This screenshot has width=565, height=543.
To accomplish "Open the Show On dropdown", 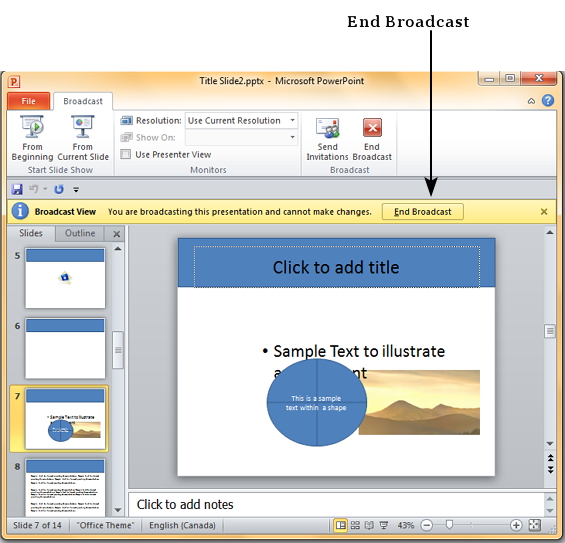I will point(293,137).
